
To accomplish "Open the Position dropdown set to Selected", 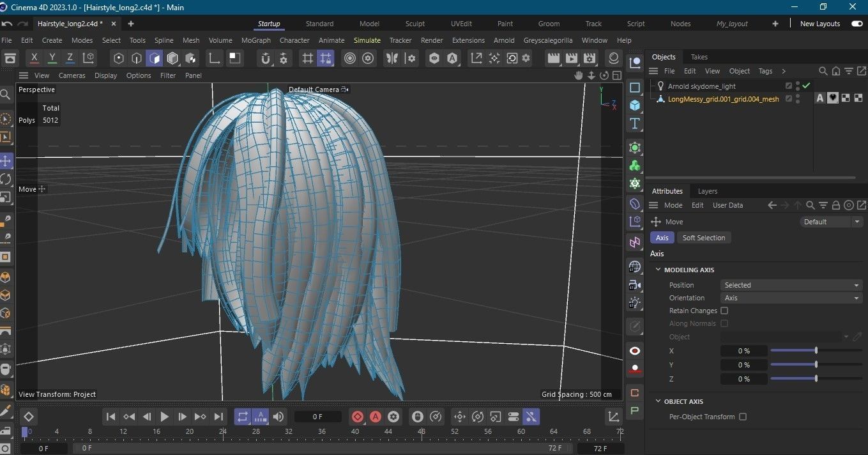I will pyautogui.click(x=791, y=285).
